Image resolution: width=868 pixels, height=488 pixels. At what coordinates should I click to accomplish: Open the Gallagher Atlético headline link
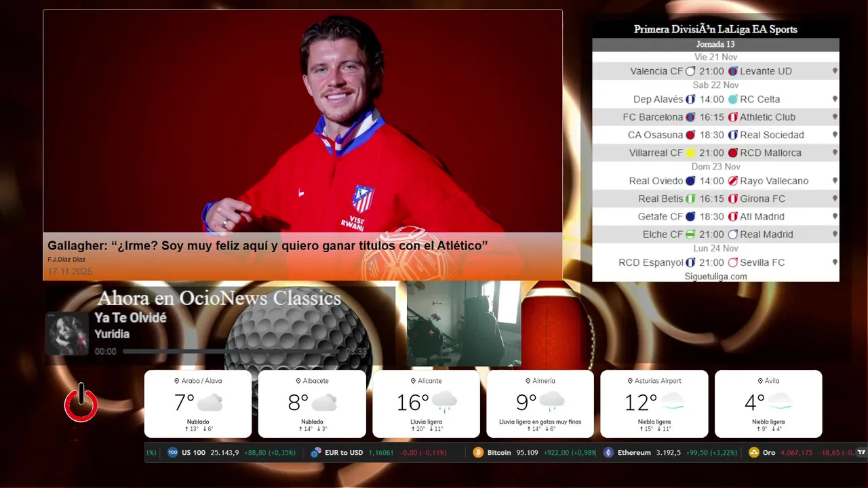[x=268, y=245]
